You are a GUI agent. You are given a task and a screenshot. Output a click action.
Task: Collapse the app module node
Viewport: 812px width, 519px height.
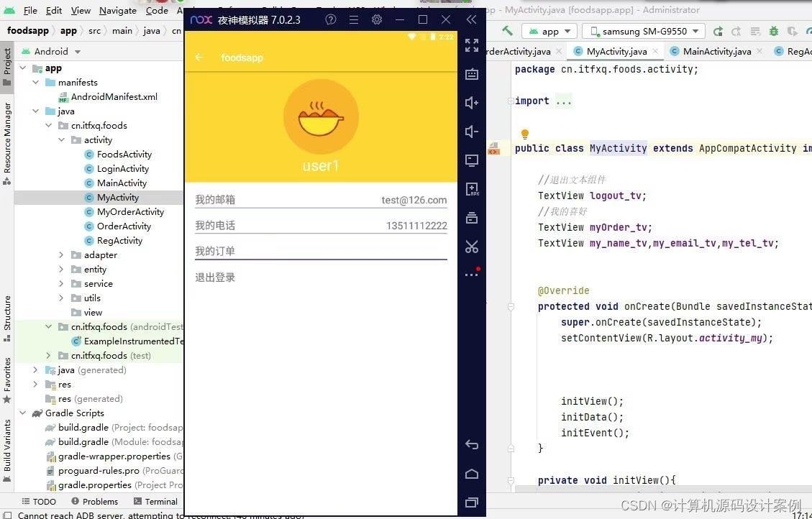point(23,68)
